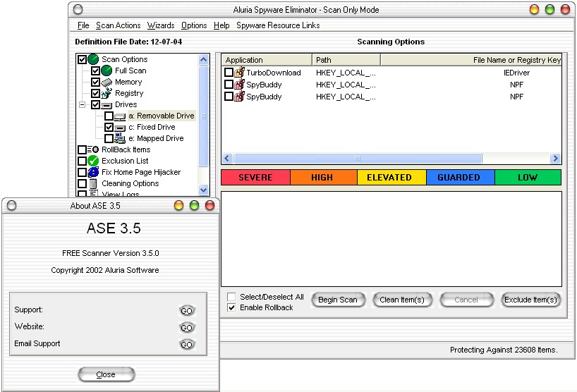Screen dimensions: 577x392
Task: Click the Cleaning Options trash icon
Action: 93,183
